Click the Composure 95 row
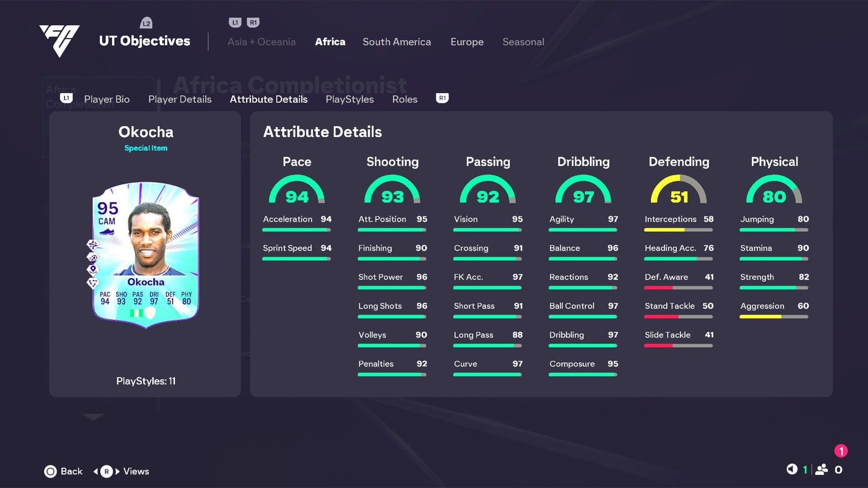868x488 pixels. coord(583,368)
